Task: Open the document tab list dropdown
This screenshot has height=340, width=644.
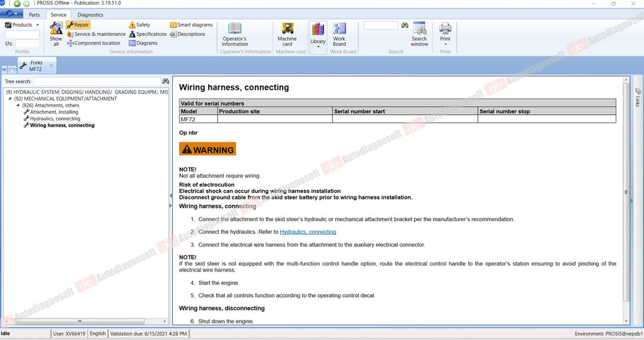Action: tap(4, 70)
